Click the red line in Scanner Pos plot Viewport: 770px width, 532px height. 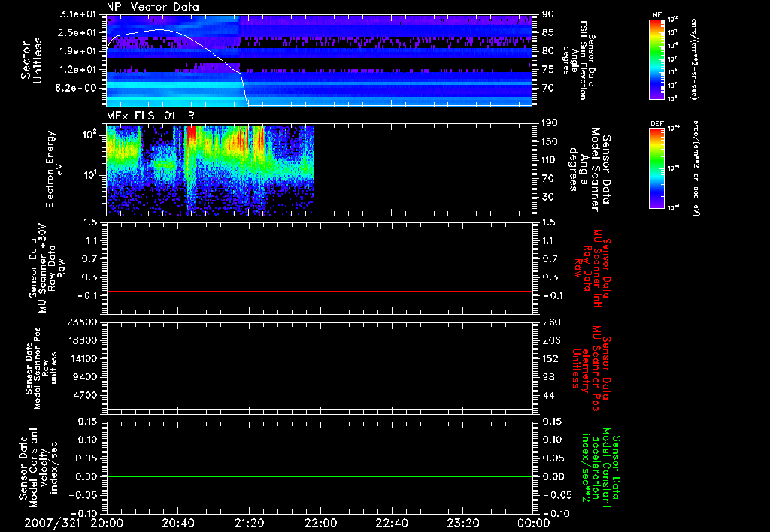pyautogui.click(x=319, y=382)
